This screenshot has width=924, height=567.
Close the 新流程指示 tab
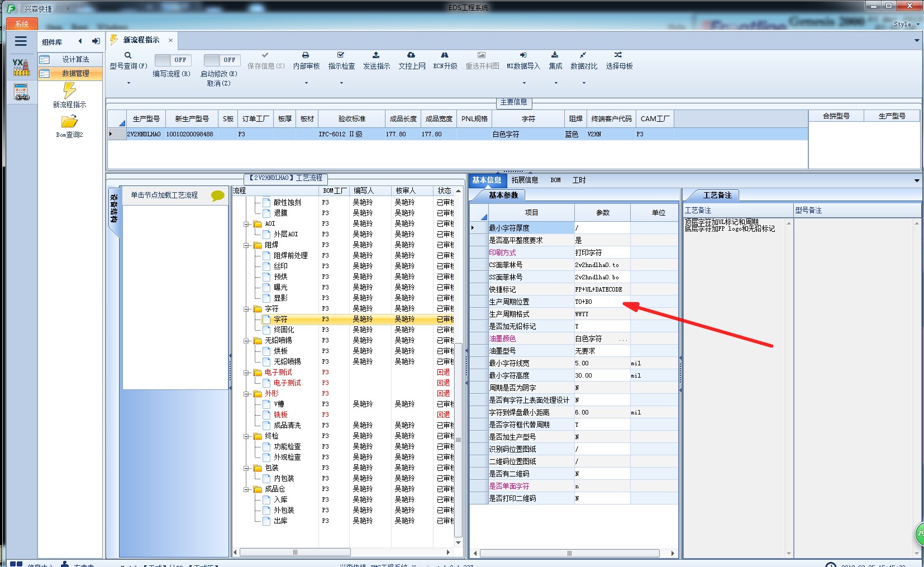click(170, 40)
